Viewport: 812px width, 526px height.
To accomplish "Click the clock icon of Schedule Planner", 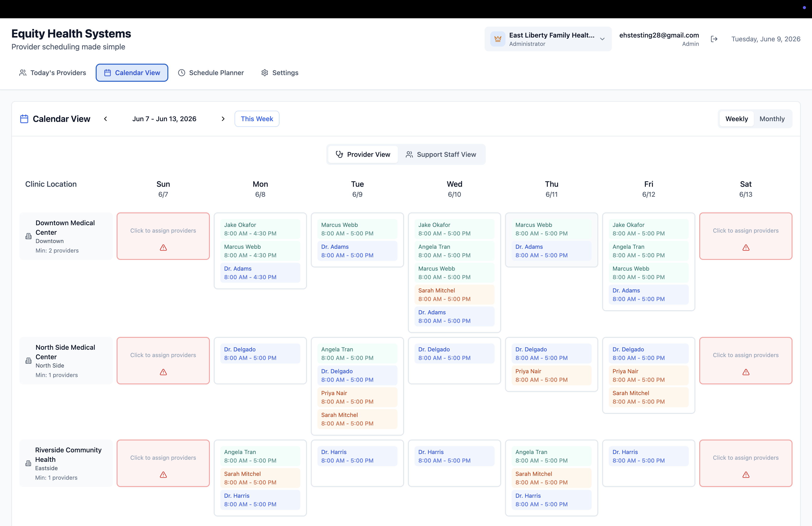I will (181, 73).
